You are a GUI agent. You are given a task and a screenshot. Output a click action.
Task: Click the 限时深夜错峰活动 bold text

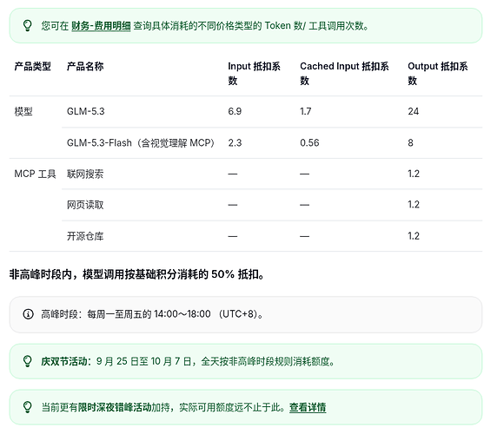(115, 407)
